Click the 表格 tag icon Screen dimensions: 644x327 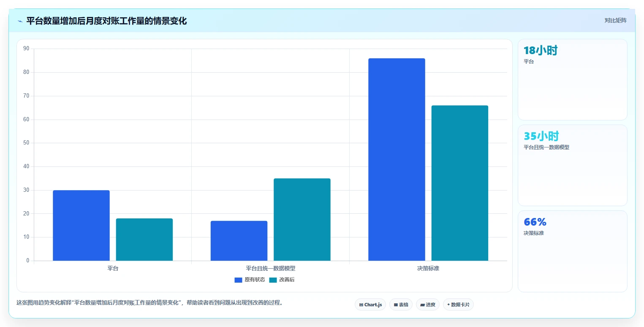pos(396,305)
